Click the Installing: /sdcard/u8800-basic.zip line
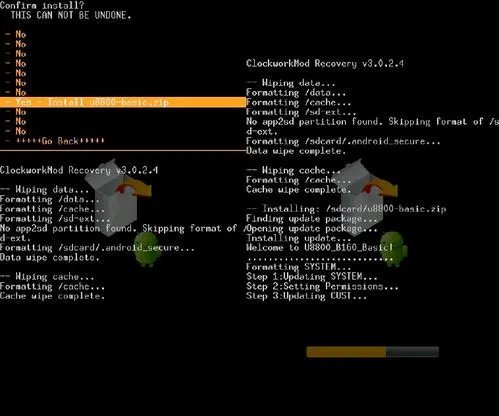 346,209
